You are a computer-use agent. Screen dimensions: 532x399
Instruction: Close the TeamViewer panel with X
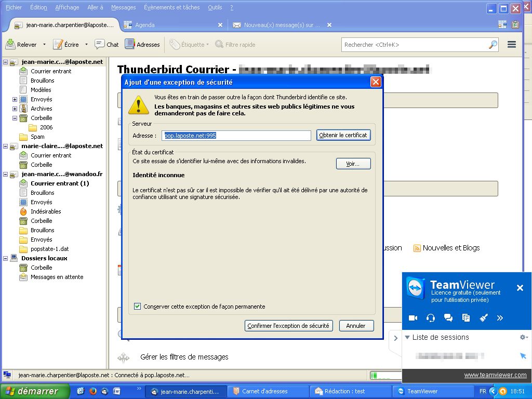520,288
